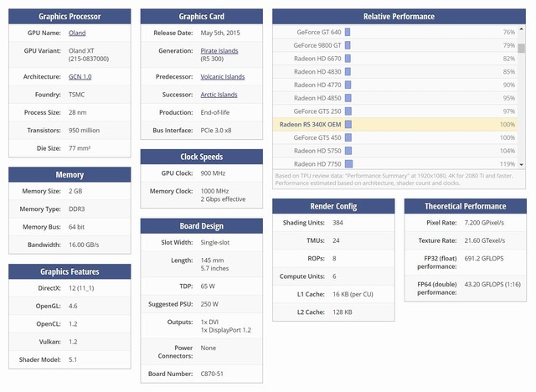This screenshot has height=392, width=536.
Task: Click the DDR3 memory type value
Action: (x=76, y=209)
